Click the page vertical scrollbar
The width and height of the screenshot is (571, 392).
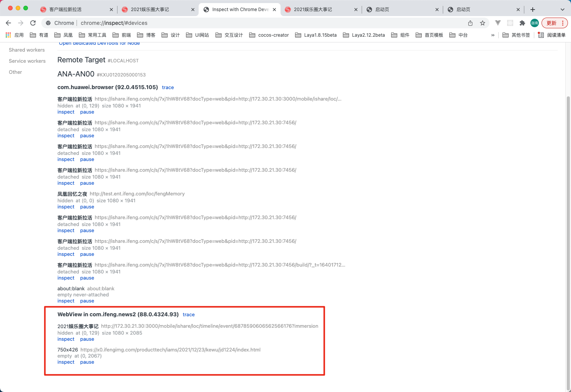[568, 243]
